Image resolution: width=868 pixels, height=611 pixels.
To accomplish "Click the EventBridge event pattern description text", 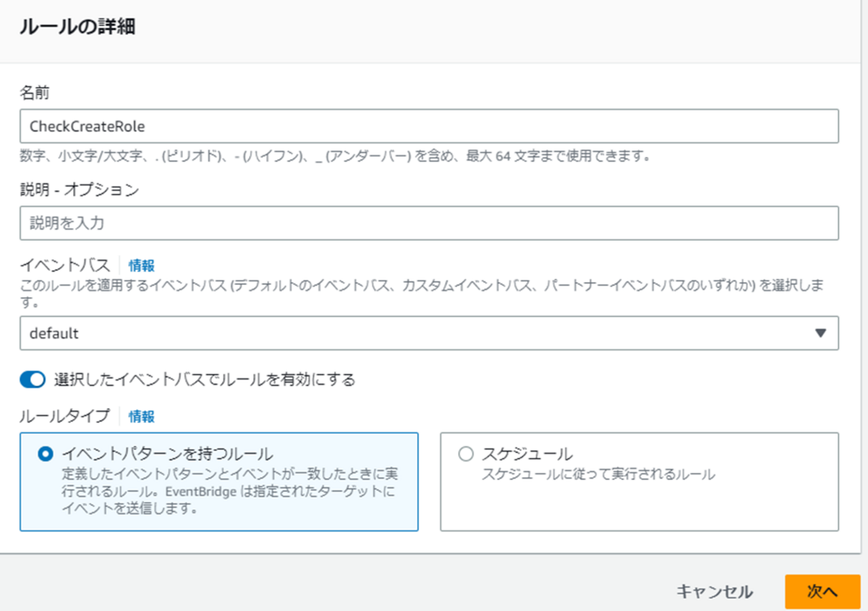I will point(230,492).
